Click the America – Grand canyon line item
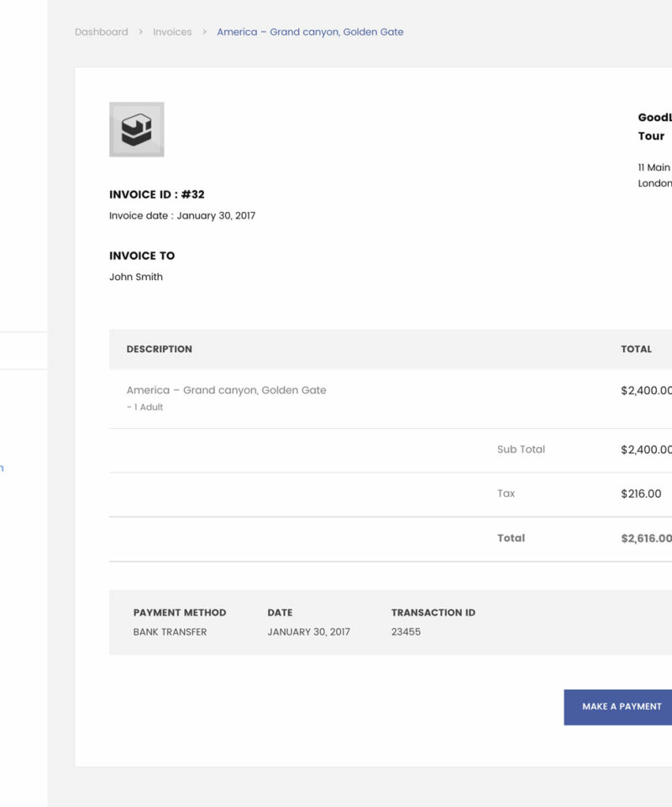The image size is (672, 807). 226,390
